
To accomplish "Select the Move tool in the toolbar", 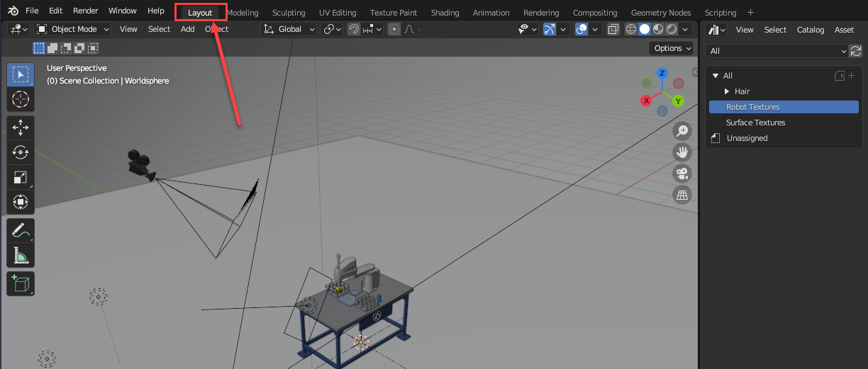I will (21, 128).
